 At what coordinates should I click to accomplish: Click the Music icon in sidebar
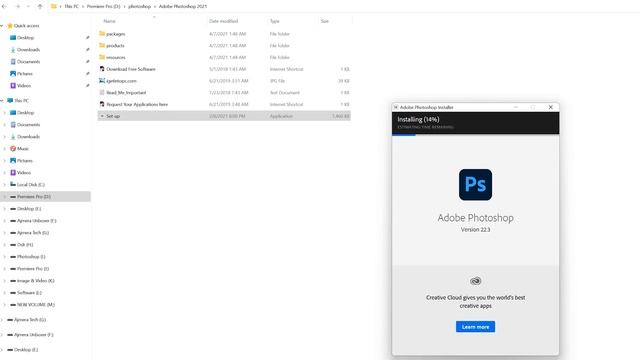13,149
